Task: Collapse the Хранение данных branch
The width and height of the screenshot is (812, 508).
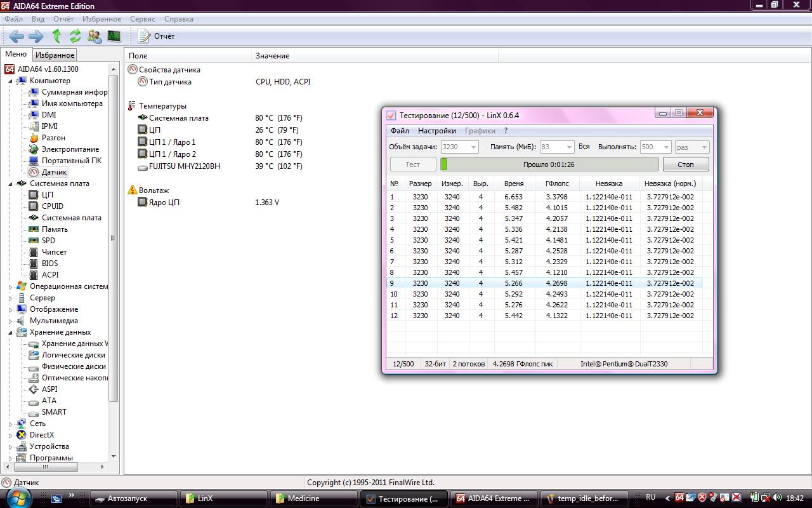Action: pyautogui.click(x=10, y=333)
